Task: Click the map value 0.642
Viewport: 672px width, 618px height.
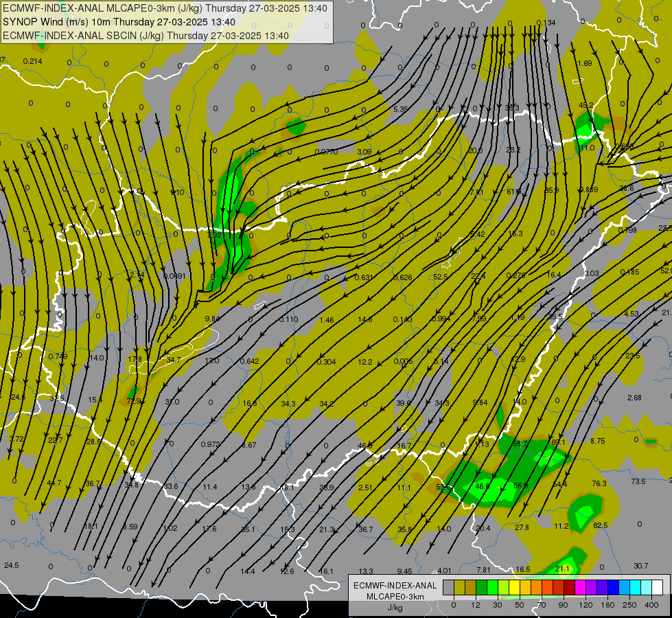Action: (249, 362)
